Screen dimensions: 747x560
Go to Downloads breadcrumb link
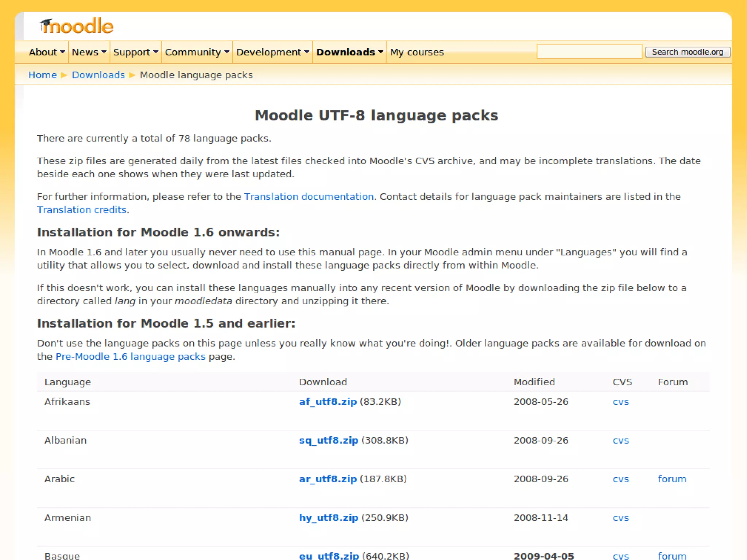pos(98,75)
